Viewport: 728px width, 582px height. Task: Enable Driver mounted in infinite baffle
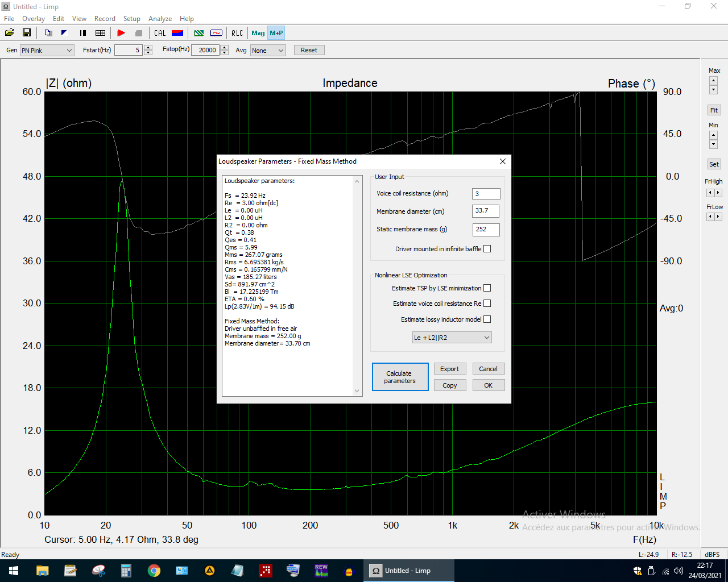pyautogui.click(x=487, y=249)
